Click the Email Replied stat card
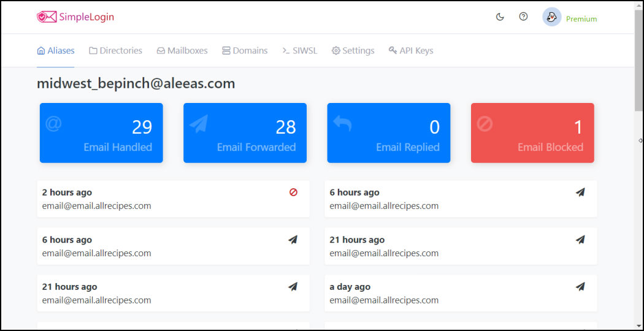The width and height of the screenshot is (644, 331). click(389, 132)
